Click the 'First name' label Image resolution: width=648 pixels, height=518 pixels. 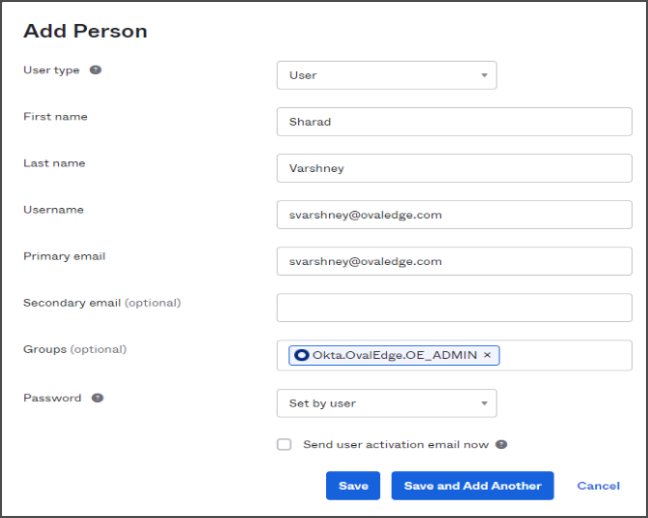pos(55,117)
